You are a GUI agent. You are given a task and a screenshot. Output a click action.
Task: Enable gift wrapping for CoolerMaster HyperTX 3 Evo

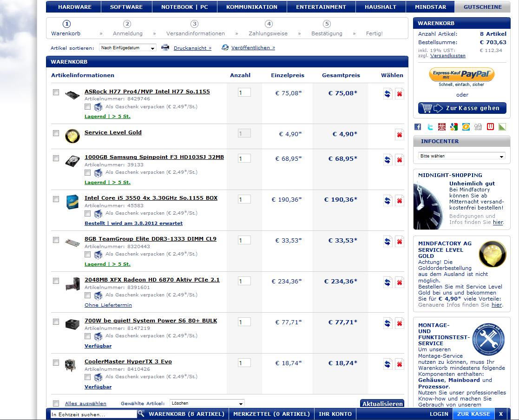pyautogui.click(x=87, y=377)
